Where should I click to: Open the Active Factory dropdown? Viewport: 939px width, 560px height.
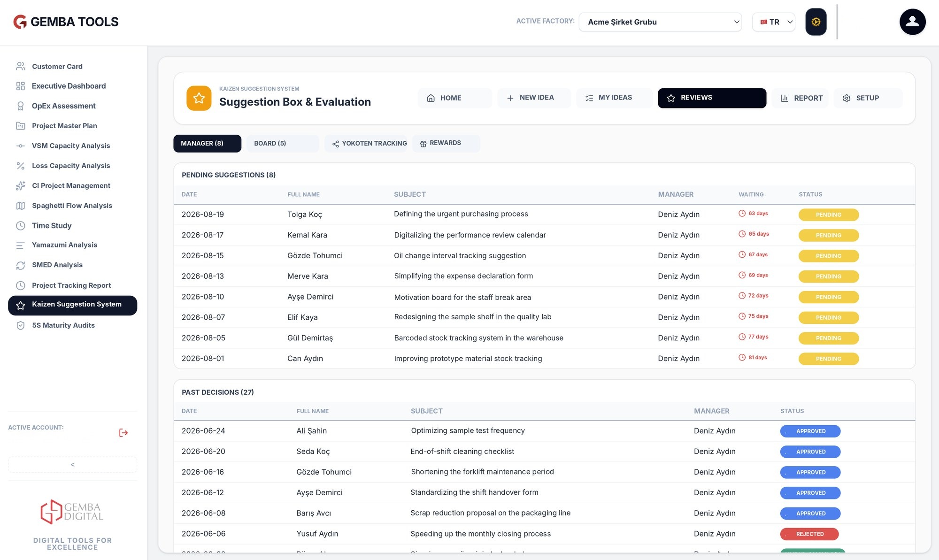click(660, 22)
